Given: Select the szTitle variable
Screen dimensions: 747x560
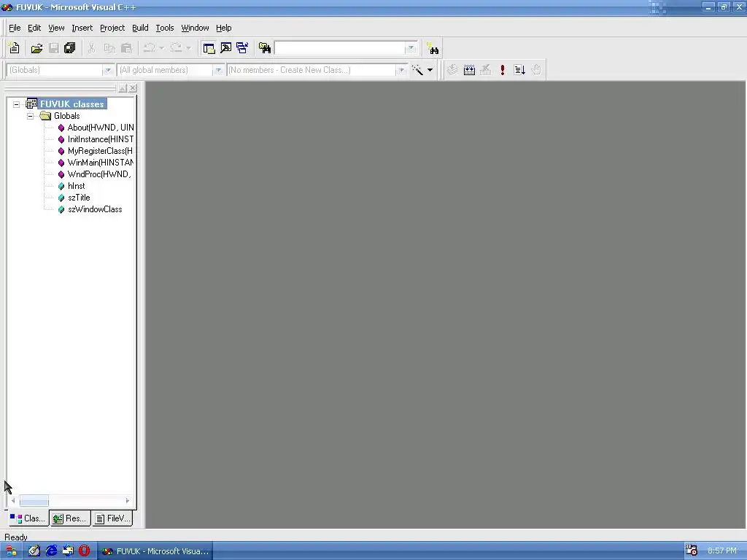Looking at the screenshot, I should [x=79, y=198].
